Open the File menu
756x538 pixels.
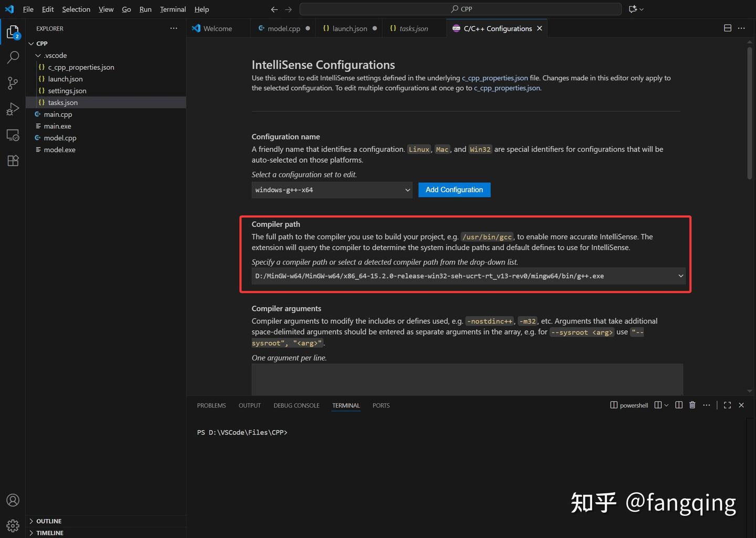click(x=28, y=9)
